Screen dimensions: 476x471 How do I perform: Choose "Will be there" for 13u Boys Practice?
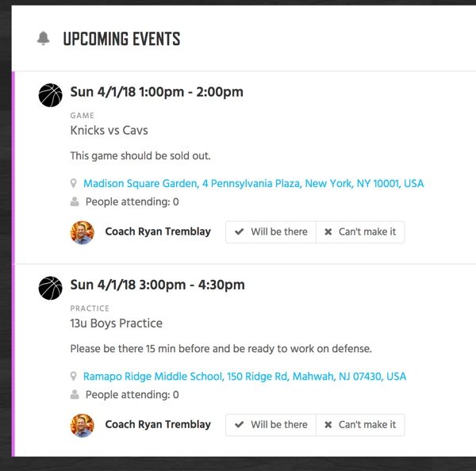tap(271, 425)
